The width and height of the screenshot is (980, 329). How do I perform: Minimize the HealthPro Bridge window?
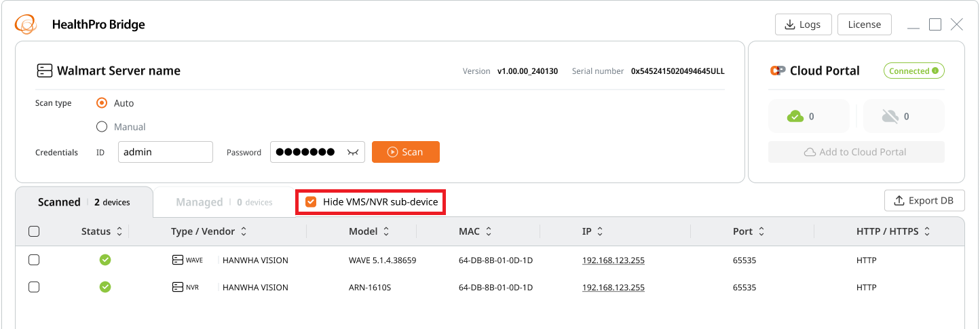click(913, 28)
